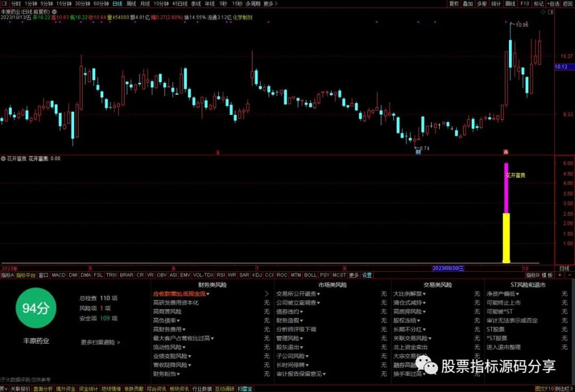Select the KDJ indicator
Image resolution: width=575 pixels, height=392 pixels.
coord(257,275)
